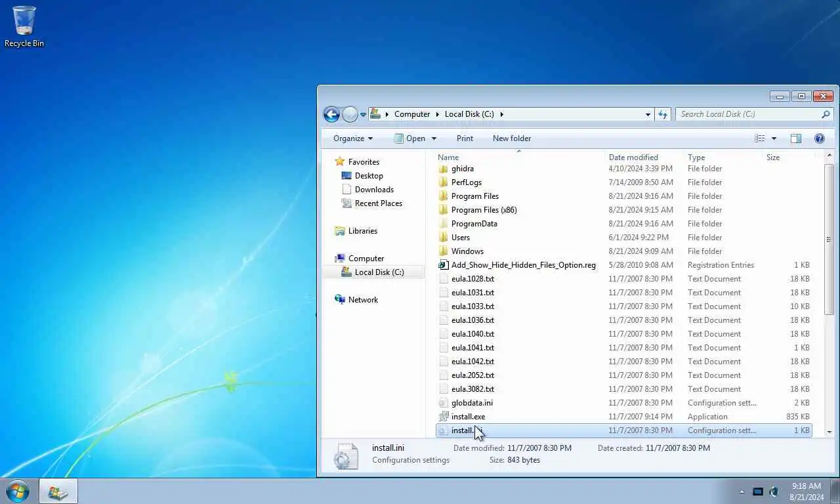The height and width of the screenshot is (504, 840).
Task: Click the Users folder icon
Action: coord(443,238)
